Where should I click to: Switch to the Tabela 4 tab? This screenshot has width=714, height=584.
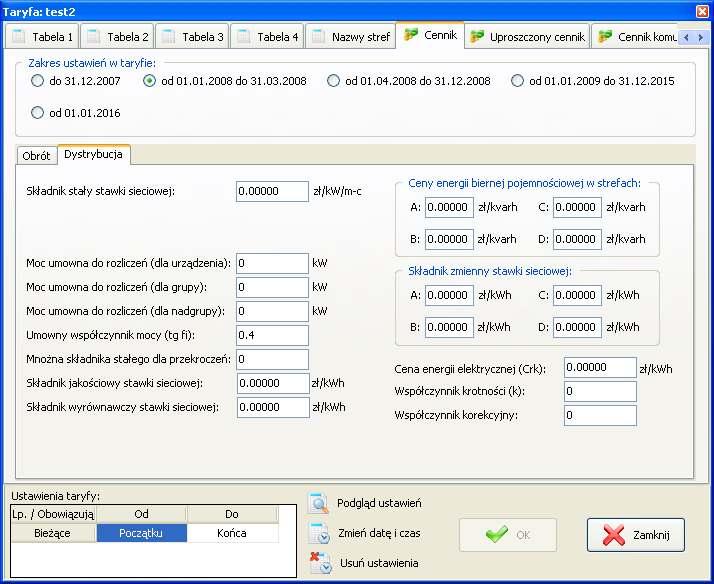click(x=267, y=36)
